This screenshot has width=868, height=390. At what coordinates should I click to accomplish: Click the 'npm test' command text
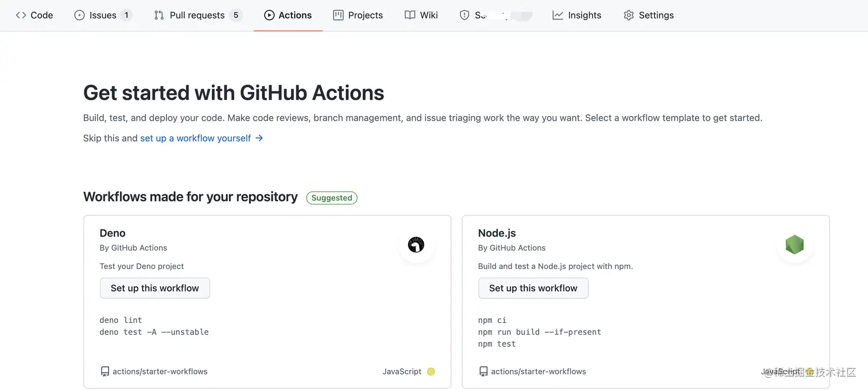(x=497, y=344)
